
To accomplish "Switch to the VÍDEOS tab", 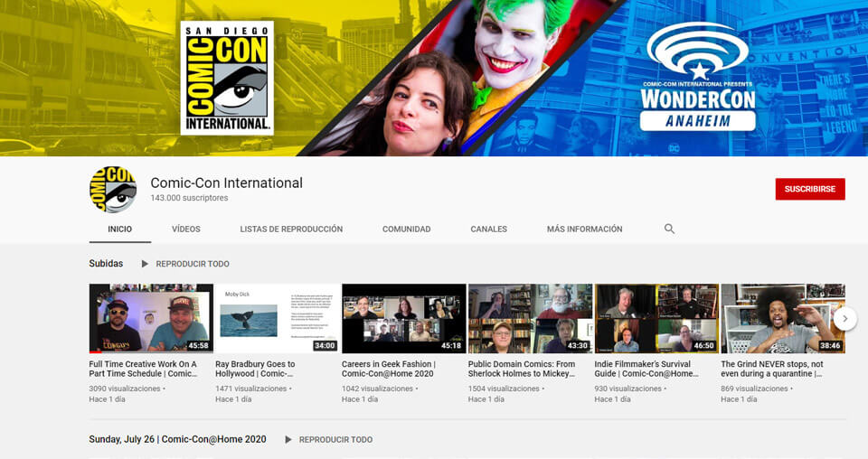I will 186,229.
